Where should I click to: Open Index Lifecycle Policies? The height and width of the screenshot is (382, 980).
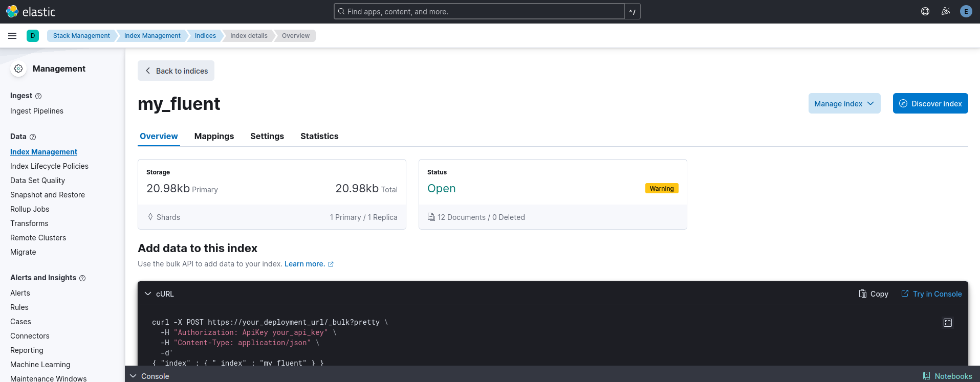[x=49, y=166]
